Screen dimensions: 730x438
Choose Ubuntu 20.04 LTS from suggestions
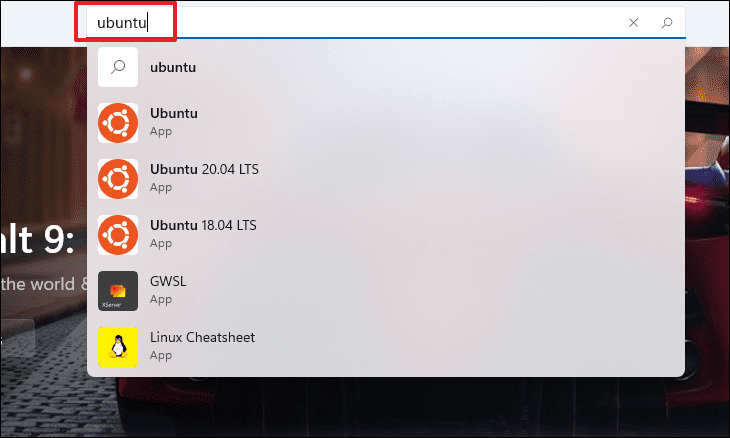click(385, 179)
